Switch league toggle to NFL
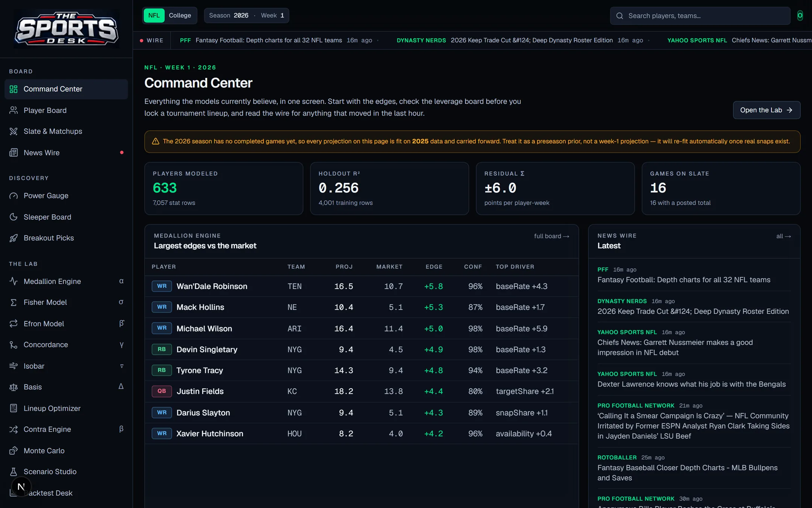This screenshot has height=508, width=812. pos(154,15)
